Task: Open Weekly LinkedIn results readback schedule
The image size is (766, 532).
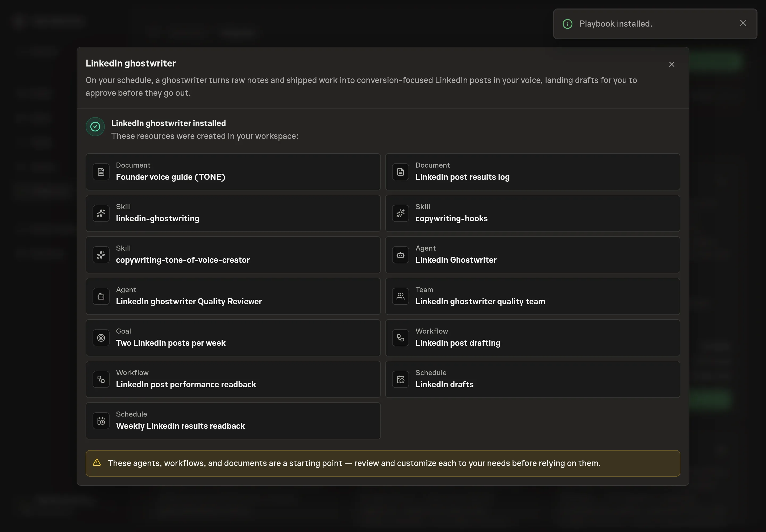Action: [x=233, y=421]
